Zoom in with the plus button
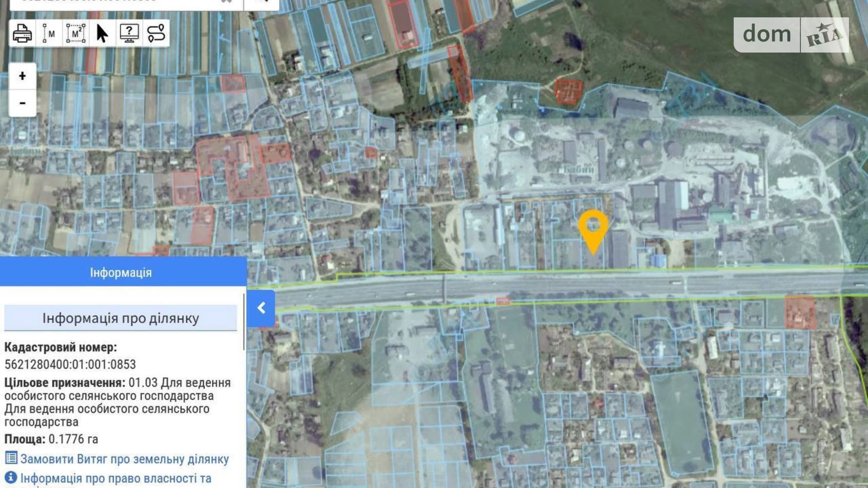The height and width of the screenshot is (488, 868). 23,76
